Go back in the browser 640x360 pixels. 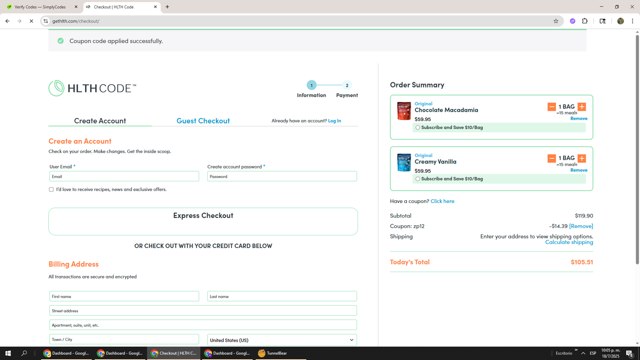pyautogui.click(x=7, y=21)
